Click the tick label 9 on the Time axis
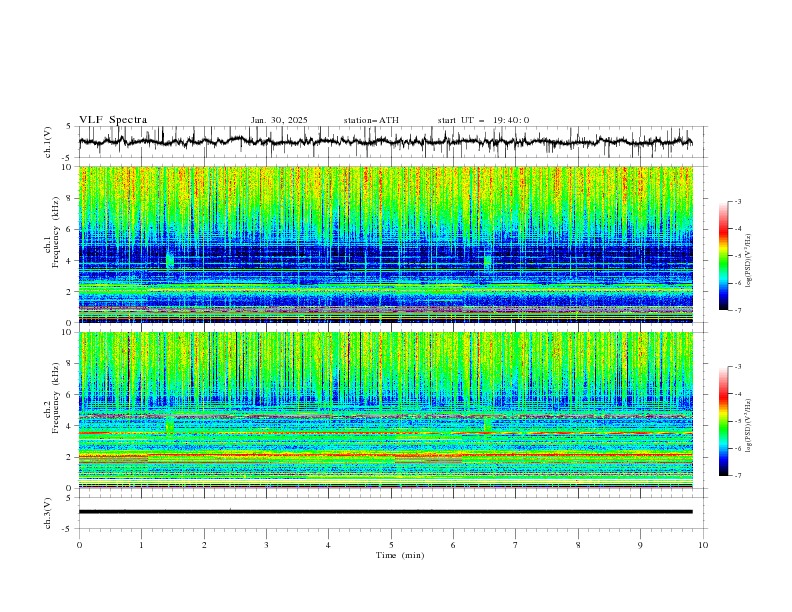The height and width of the screenshot is (612, 792). click(x=640, y=545)
